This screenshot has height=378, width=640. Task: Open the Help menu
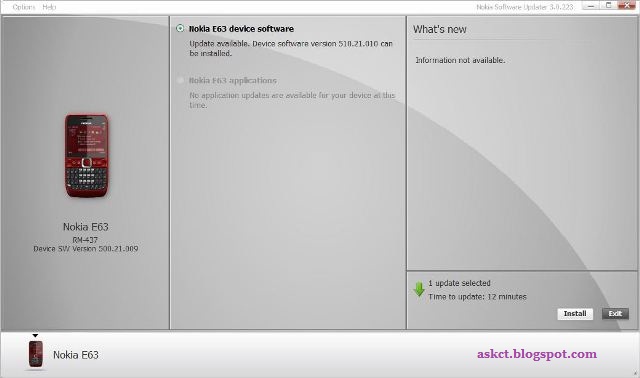click(49, 7)
